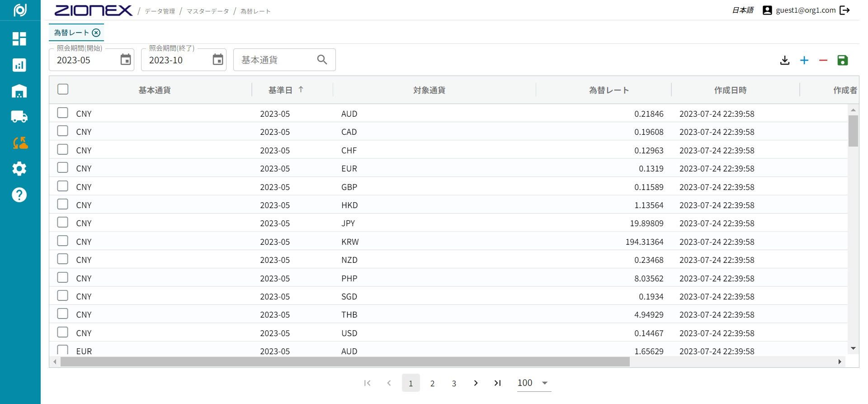
Task: Go to page 2
Action: click(433, 383)
